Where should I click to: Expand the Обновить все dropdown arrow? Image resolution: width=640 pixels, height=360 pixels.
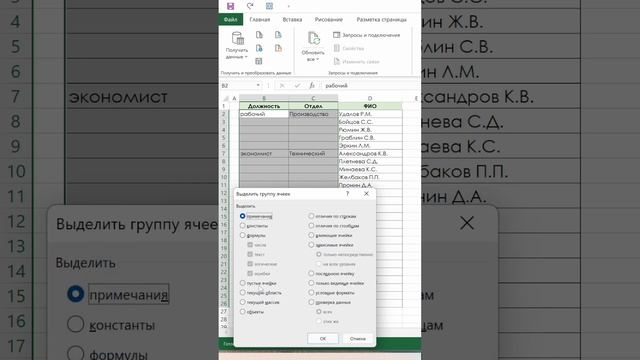(x=318, y=59)
